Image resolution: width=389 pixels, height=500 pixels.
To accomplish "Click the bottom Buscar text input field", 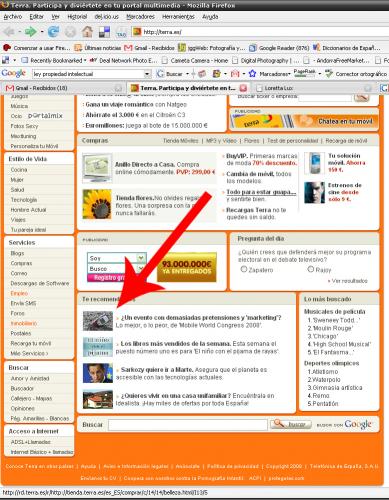I will pos(188,425).
